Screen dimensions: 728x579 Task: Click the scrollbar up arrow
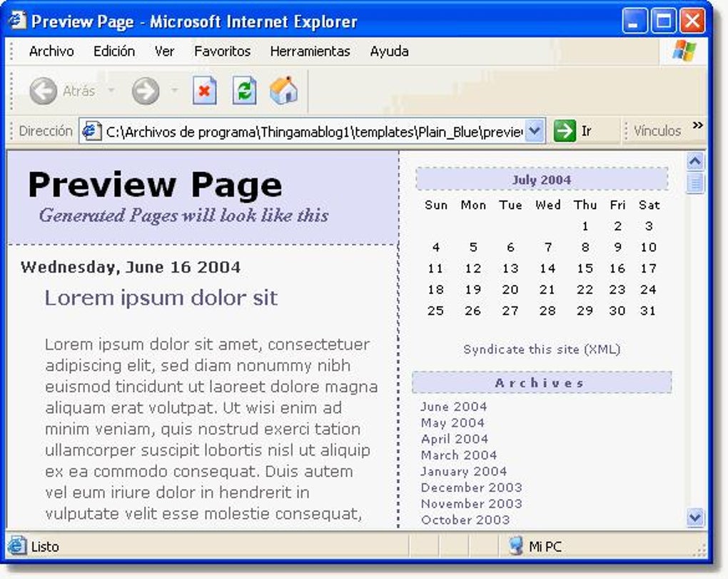[x=695, y=161]
